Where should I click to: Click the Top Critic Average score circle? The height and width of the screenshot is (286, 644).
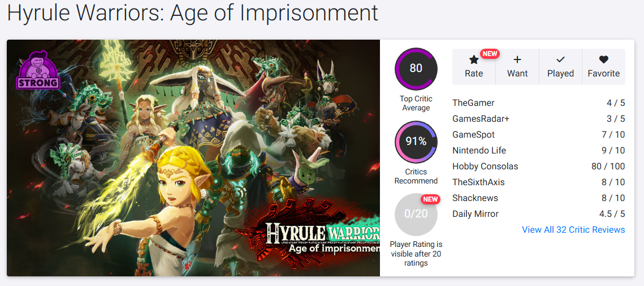(416, 69)
